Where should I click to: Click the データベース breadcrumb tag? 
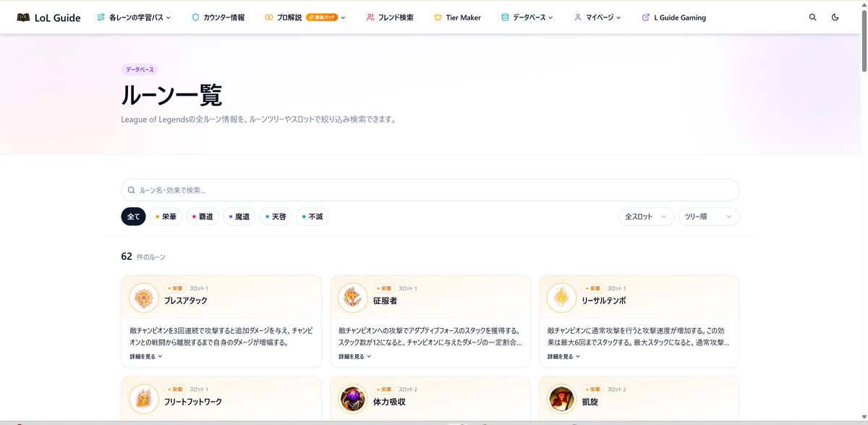pyautogui.click(x=140, y=70)
